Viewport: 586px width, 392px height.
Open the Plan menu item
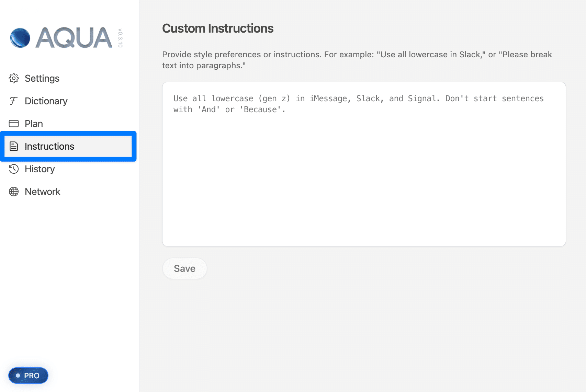(x=34, y=124)
